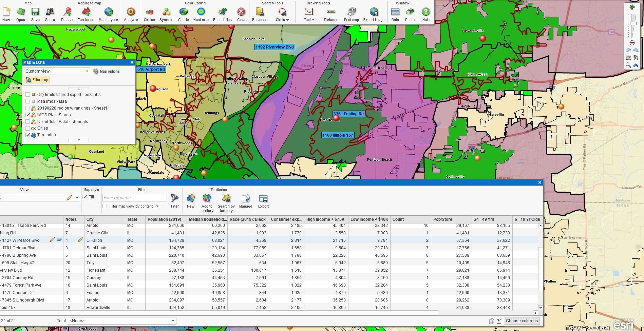This screenshot has width=644, height=331.
Task: Click the Filter map button
Action: (37, 80)
